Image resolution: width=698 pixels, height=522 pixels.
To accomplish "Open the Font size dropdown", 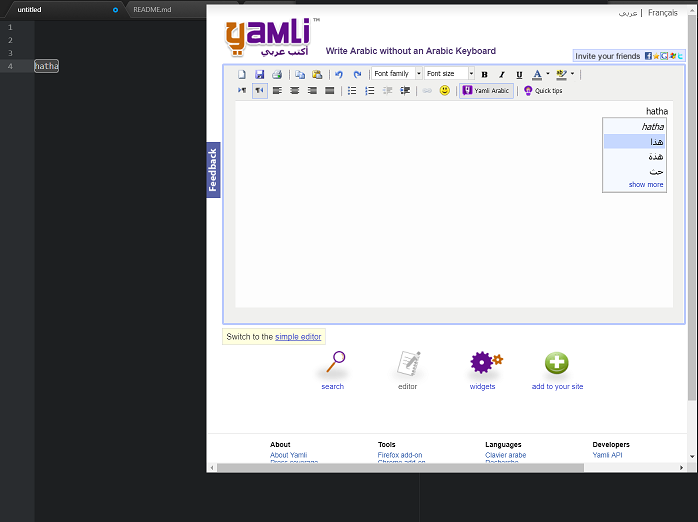I will point(449,73).
